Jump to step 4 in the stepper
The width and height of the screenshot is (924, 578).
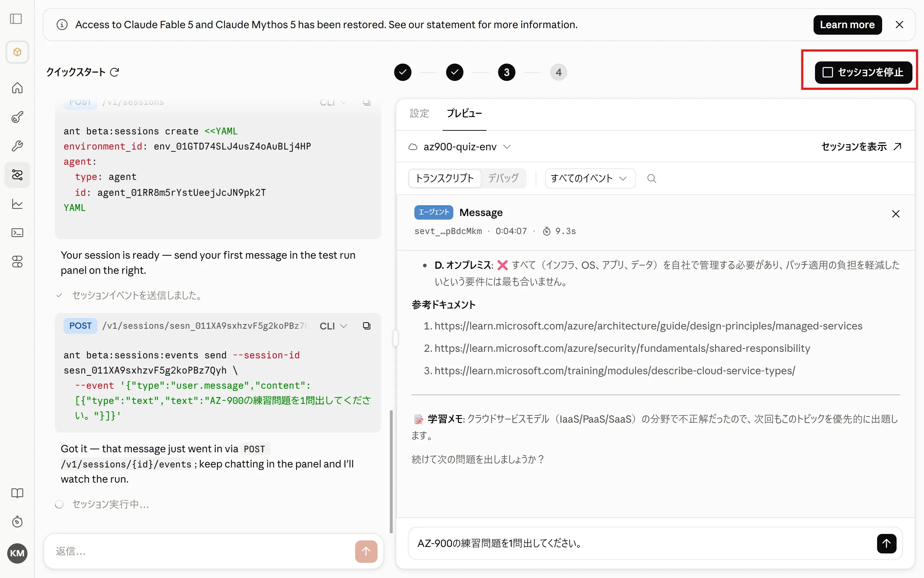tap(558, 72)
